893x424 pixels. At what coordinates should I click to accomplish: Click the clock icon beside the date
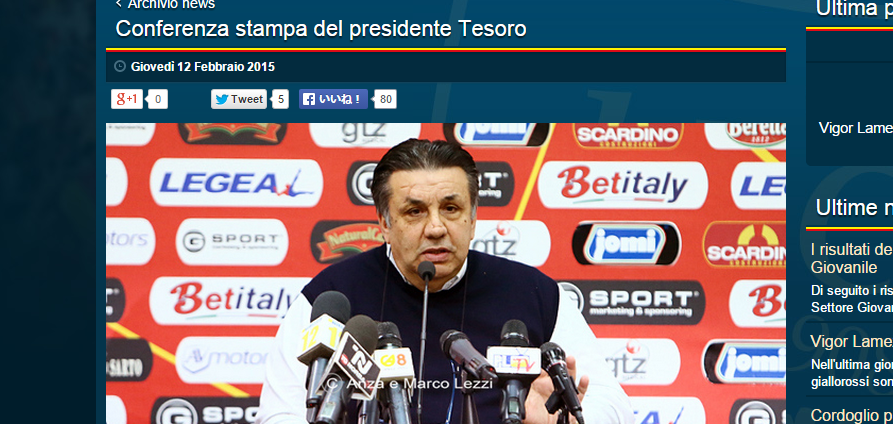pos(120,67)
